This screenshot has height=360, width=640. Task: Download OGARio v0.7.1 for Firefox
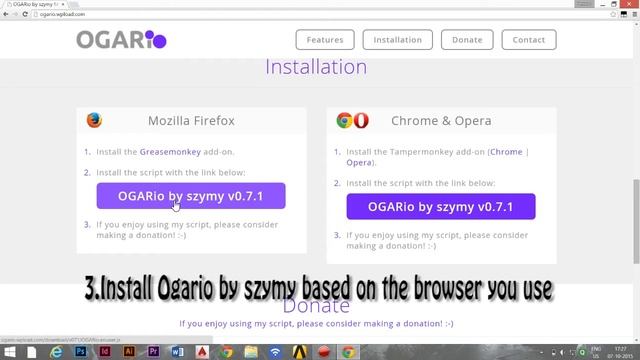pyautogui.click(x=191, y=196)
